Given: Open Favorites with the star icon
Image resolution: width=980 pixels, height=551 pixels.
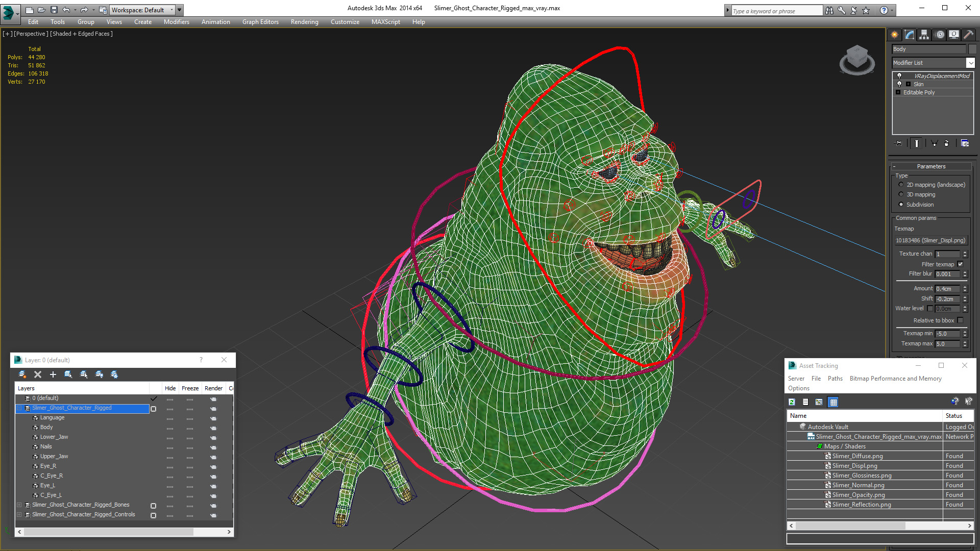Looking at the screenshot, I should click(x=866, y=10).
